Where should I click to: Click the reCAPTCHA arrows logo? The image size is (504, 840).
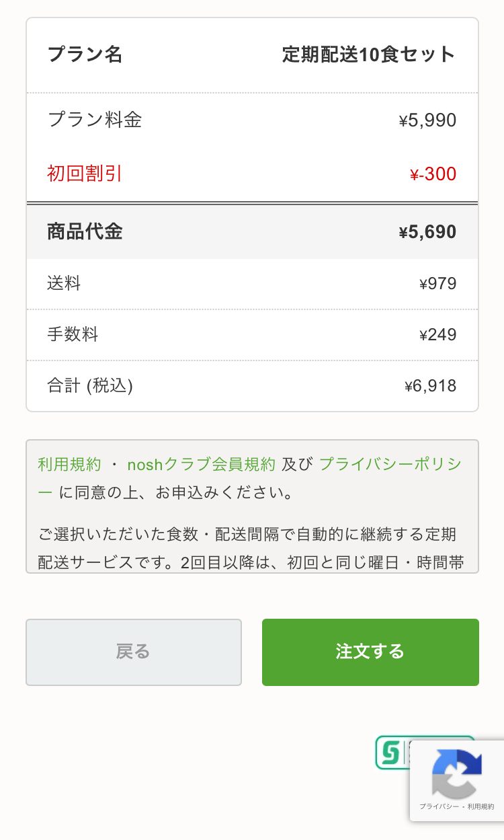(x=457, y=773)
